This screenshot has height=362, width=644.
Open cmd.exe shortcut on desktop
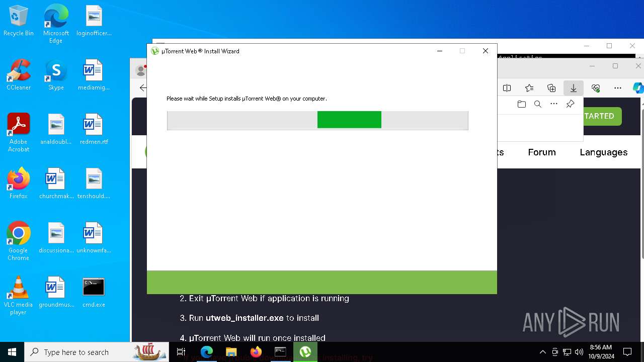[94, 293]
